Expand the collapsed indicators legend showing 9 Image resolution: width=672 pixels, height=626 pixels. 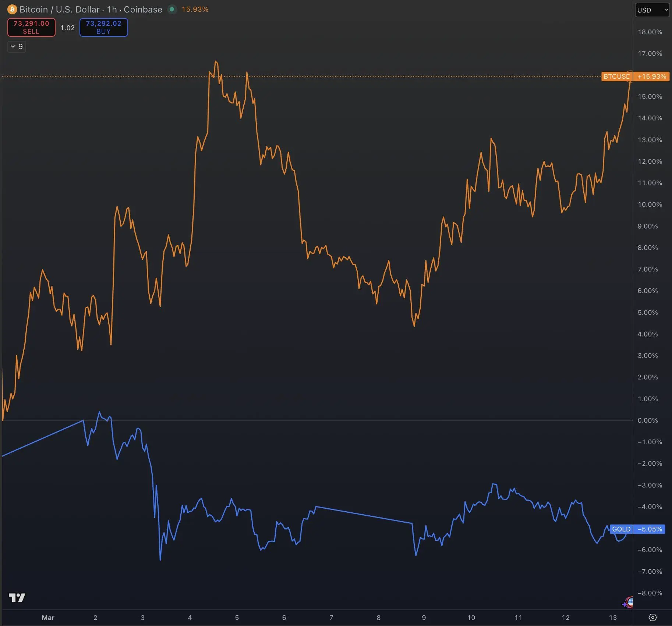point(17,47)
